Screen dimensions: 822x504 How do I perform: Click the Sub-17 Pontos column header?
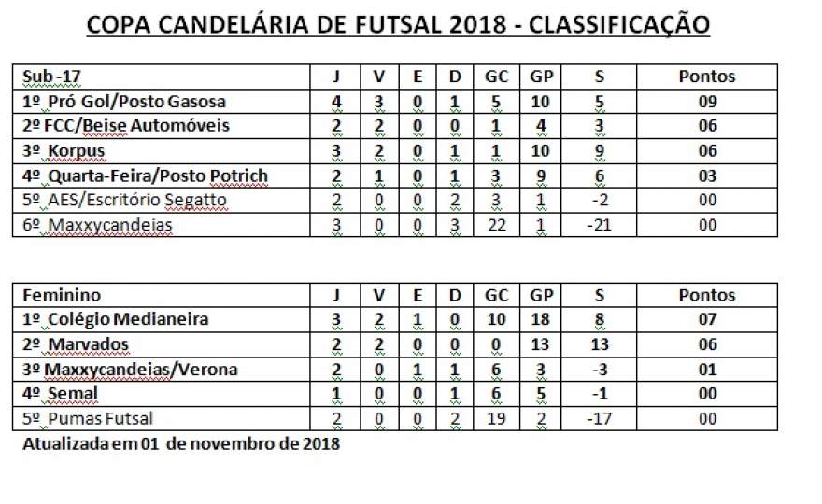[x=707, y=77]
